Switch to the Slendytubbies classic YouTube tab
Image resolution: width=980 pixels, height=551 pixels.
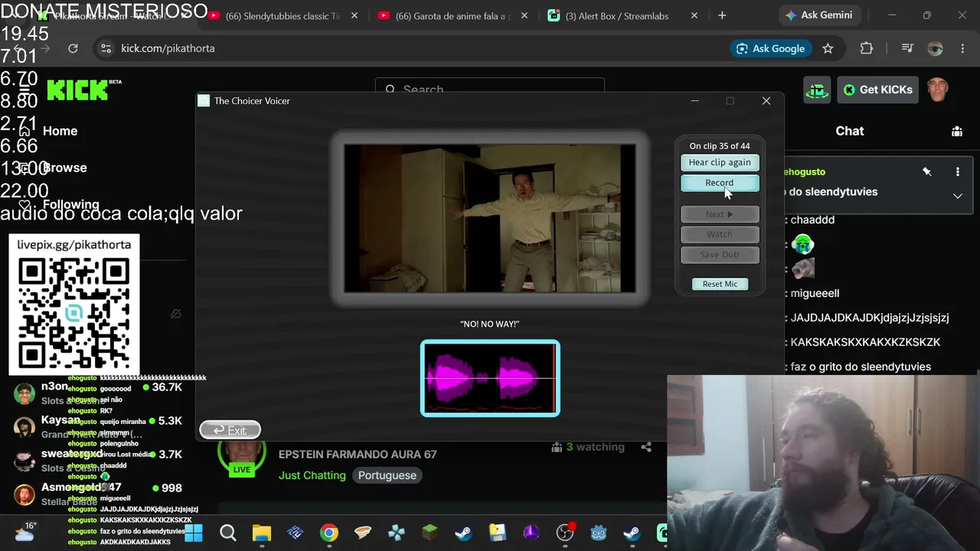pos(283,16)
